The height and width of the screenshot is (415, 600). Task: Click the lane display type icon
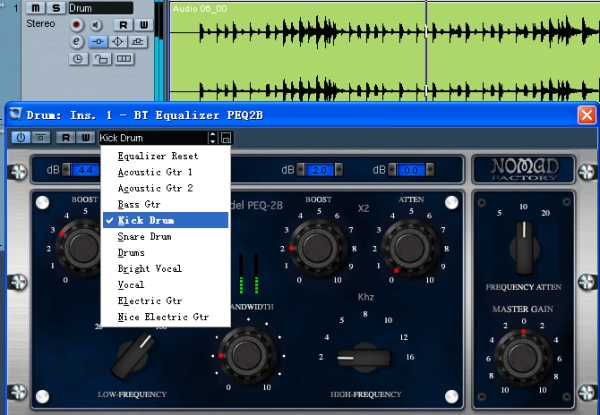[x=124, y=59]
